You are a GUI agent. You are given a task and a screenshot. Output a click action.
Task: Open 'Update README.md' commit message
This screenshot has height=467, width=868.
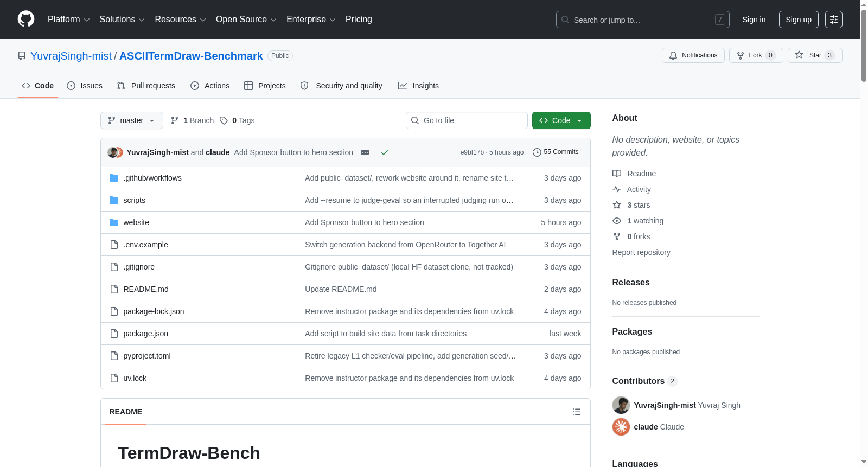[341, 289]
